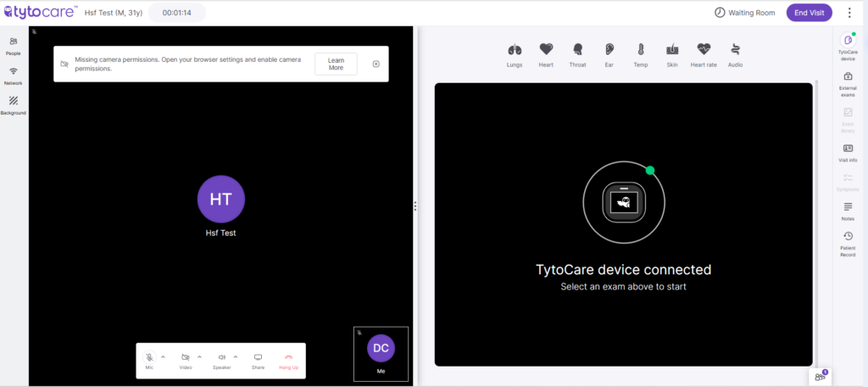Select the Throat exam
The image size is (868, 387).
tap(577, 55)
